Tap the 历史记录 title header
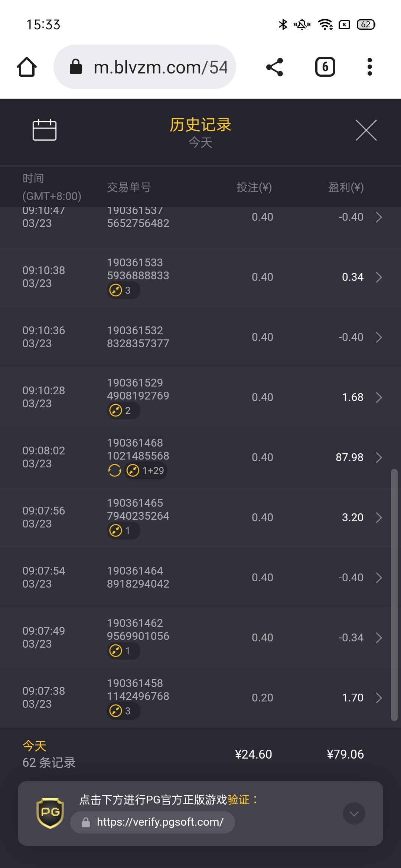 click(x=200, y=125)
